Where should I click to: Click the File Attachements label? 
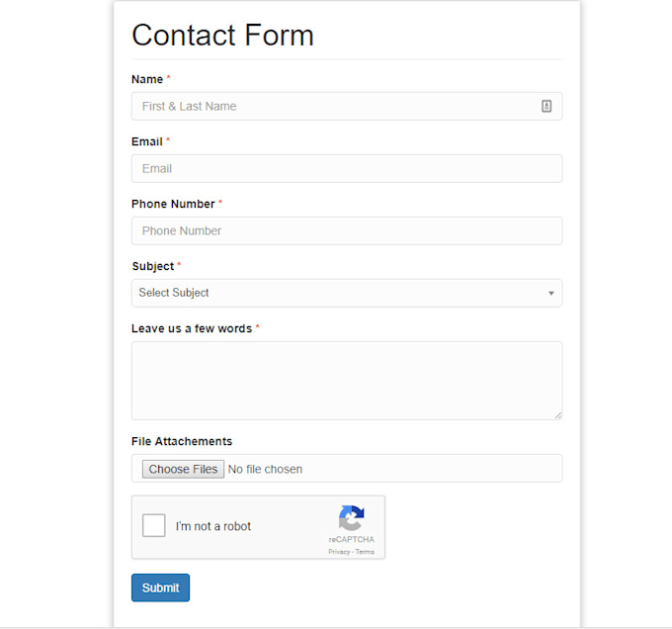(182, 441)
